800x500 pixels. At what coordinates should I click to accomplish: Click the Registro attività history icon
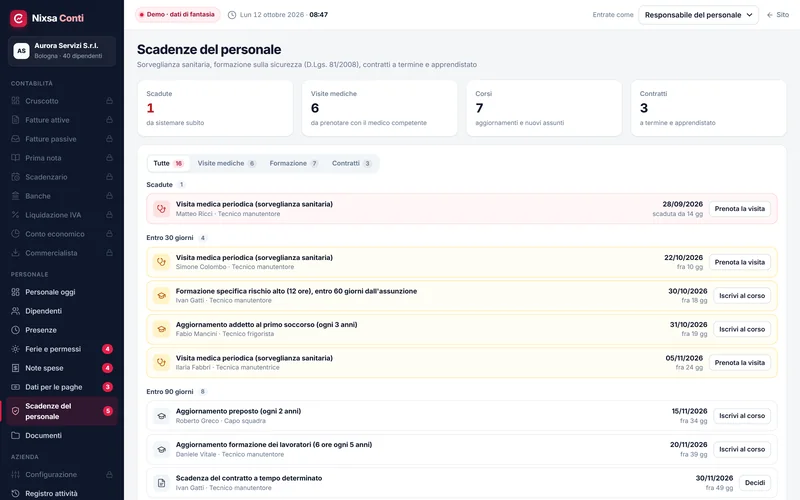tap(15, 493)
